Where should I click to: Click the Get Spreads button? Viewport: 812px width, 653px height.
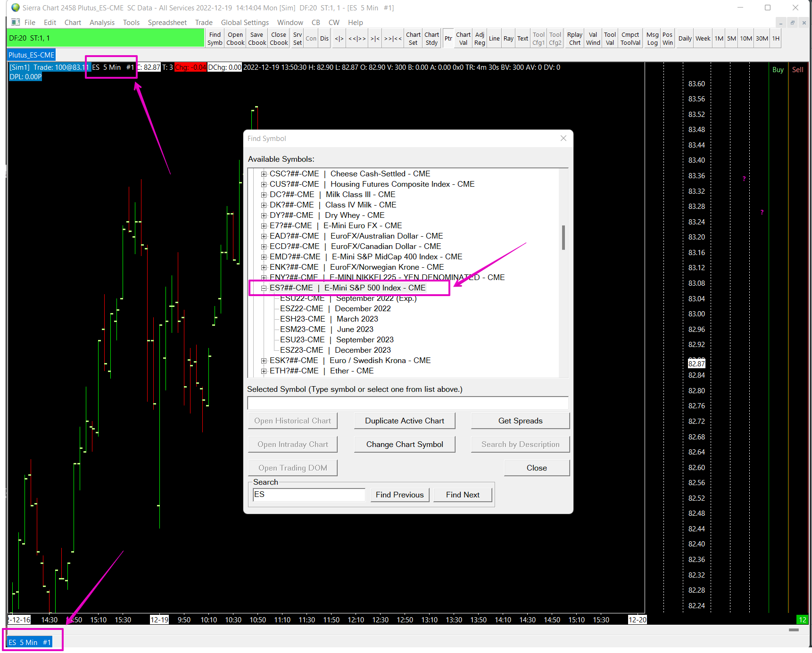click(x=520, y=421)
